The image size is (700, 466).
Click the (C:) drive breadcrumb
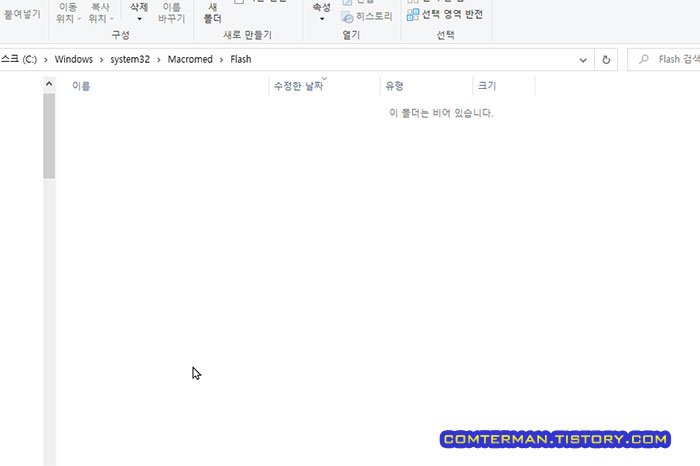(x=19, y=59)
